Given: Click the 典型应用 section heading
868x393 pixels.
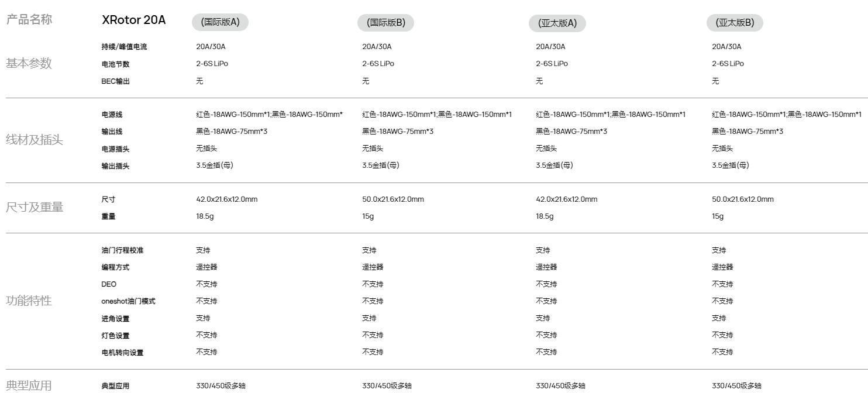Looking at the screenshot, I should (29, 385).
